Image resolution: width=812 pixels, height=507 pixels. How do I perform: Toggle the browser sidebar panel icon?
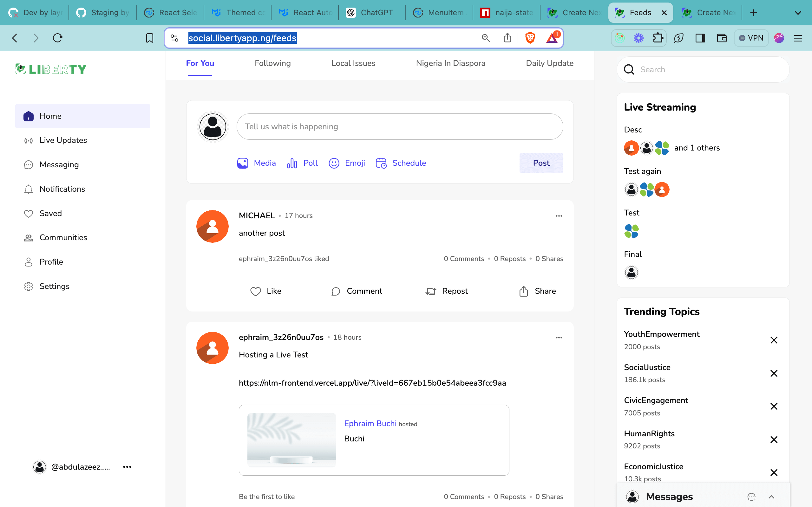tap(700, 38)
